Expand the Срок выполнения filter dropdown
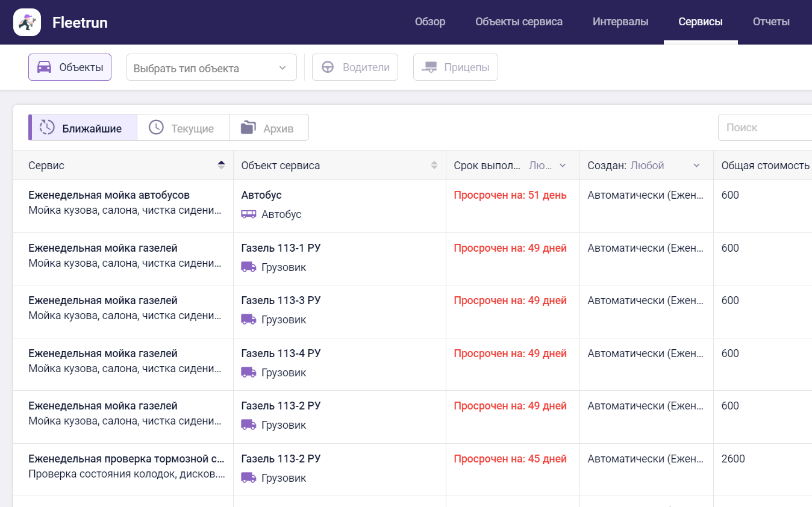812x507 pixels. coord(562,166)
